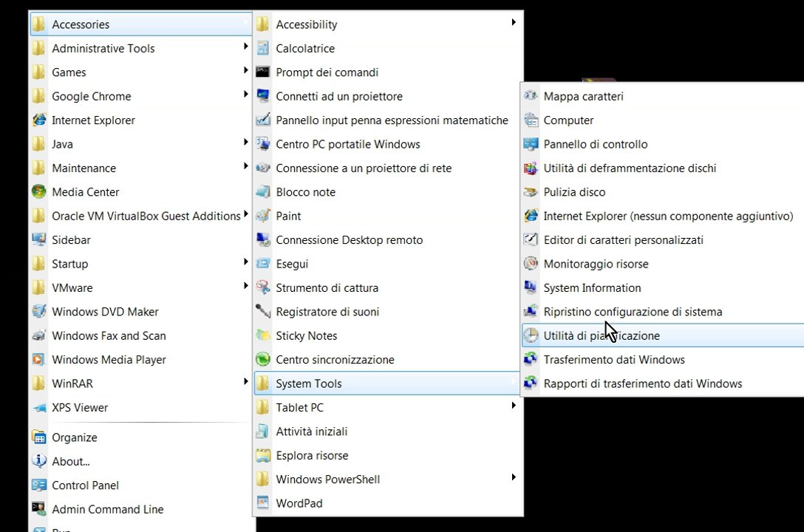Expand the Google Chrome submenu arrow
The height and width of the screenshot is (532, 804).
coord(245,95)
